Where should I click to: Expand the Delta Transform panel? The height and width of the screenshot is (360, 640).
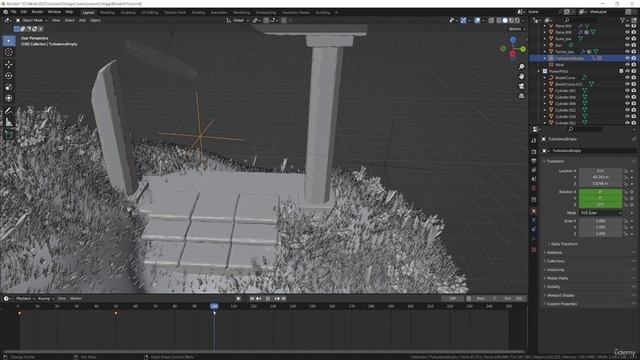pos(564,244)
